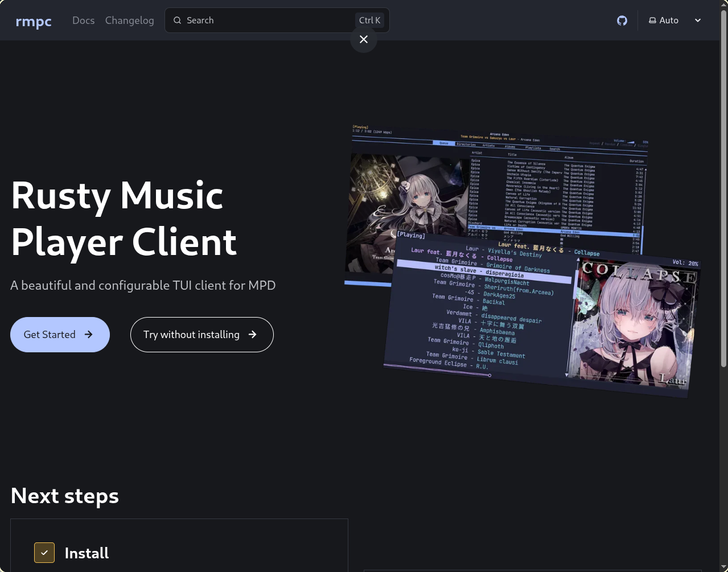Open the Auto theme dropdown

(x=675, y=20)
